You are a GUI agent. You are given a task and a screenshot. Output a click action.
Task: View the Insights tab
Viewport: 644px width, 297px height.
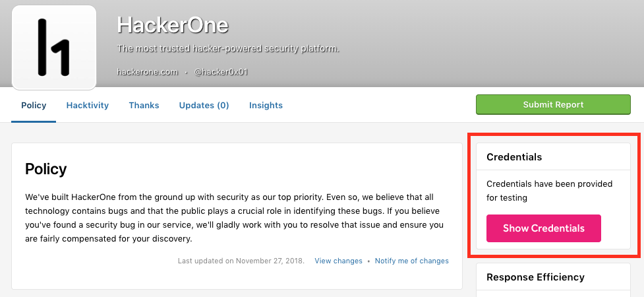266,105
